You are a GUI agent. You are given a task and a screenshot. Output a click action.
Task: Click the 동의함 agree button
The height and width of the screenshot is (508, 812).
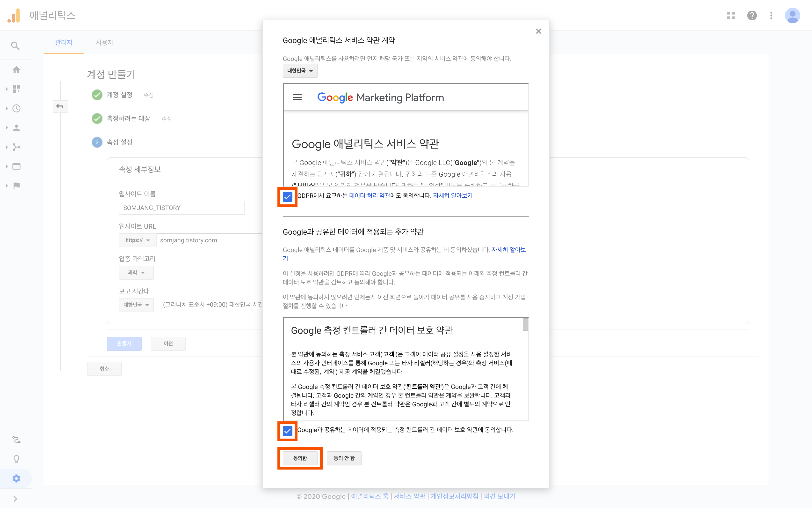(300, 458)
